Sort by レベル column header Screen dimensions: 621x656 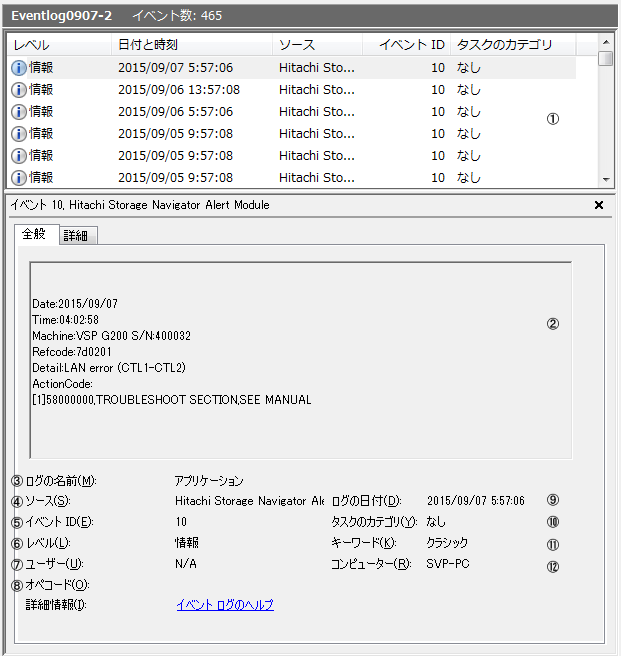[x=59, y=45]
